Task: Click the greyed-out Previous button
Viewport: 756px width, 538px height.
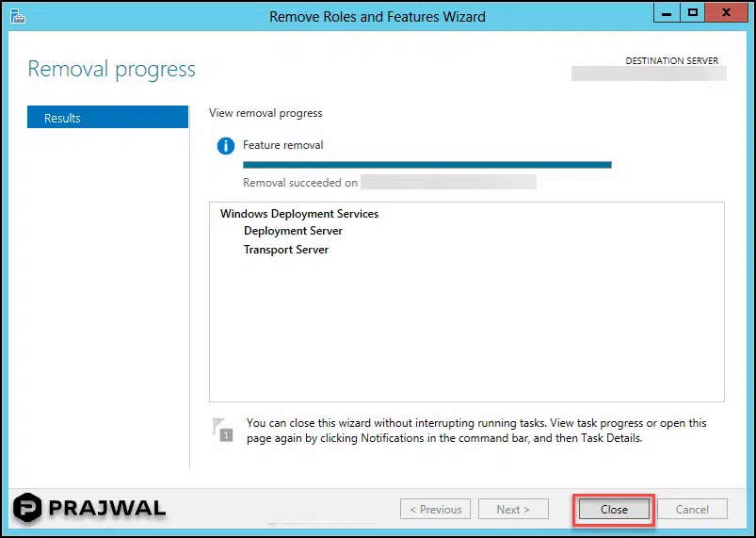Action: click(436, 509)
